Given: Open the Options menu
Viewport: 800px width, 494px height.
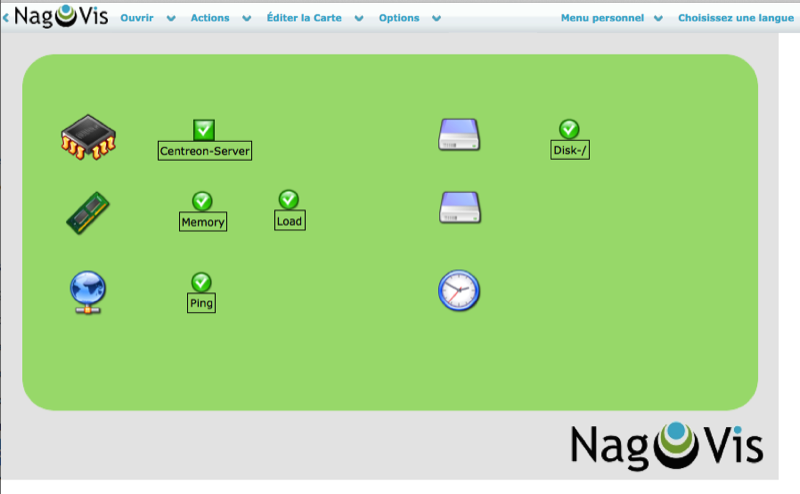Looking at the screenshot, I should (x=399, y=18).
